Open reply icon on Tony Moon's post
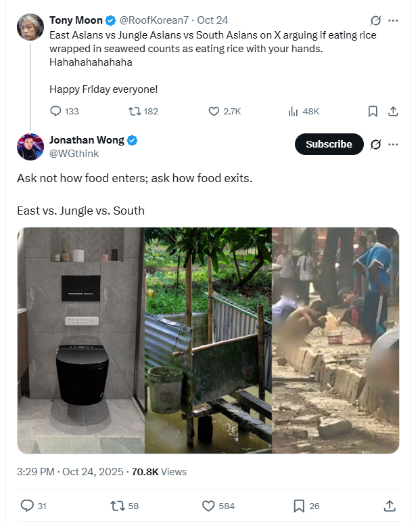Screen dimensions: 420x524 pyautogui.click(x=55, y=111)
